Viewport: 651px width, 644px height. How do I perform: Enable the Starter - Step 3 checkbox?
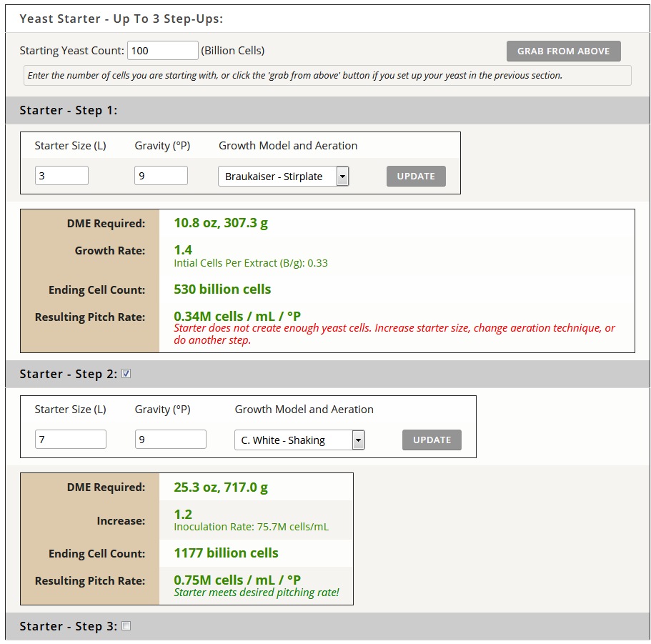click(x=126, y=626)
